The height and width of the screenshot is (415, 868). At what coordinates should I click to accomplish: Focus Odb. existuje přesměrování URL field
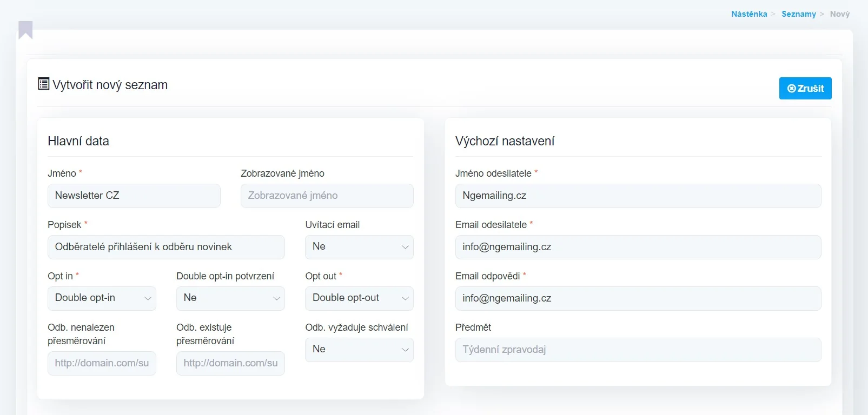click(230, 363)
